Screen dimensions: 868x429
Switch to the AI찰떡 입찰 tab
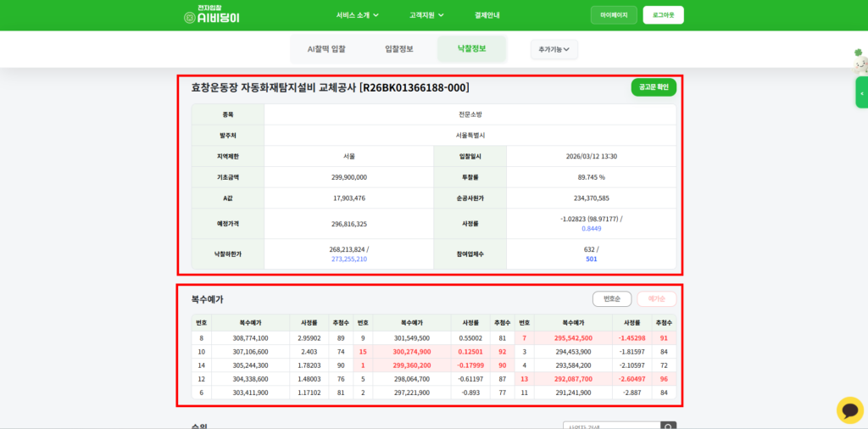326,49
